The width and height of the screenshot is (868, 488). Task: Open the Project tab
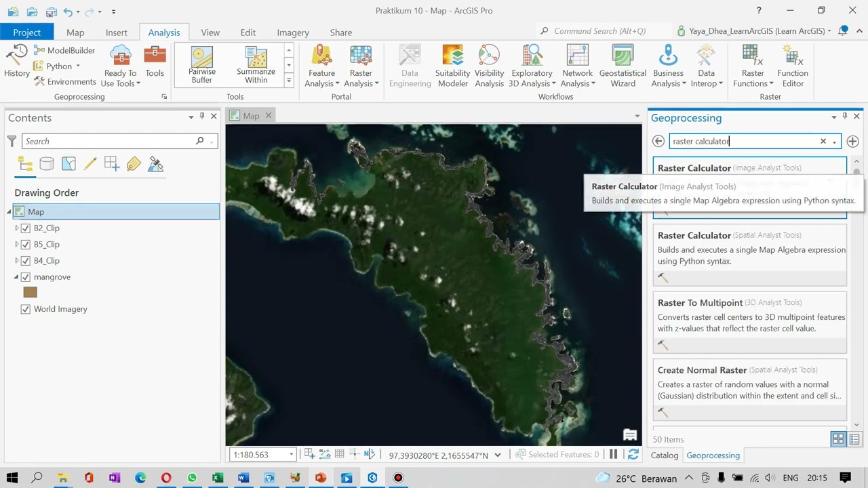pos(26,32)
